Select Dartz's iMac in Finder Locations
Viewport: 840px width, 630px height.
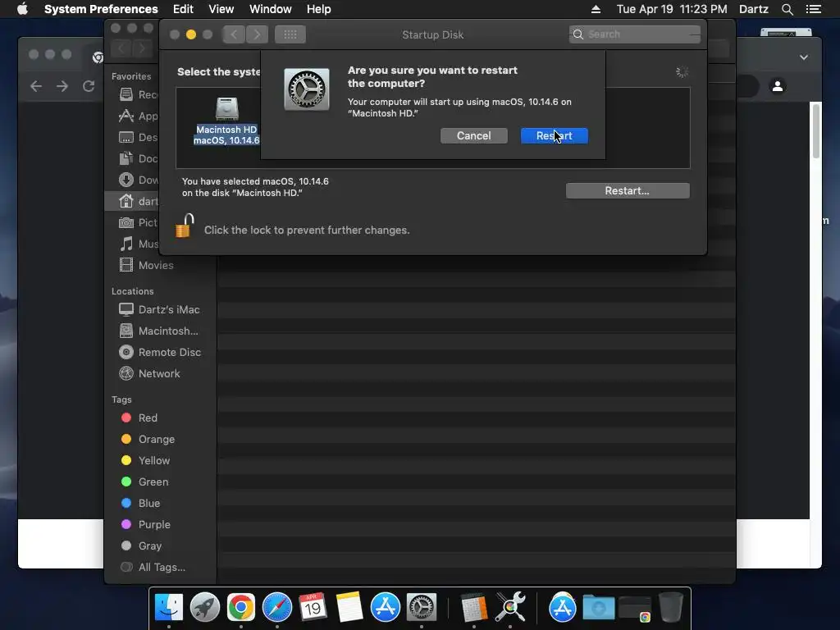click(160, 309)
